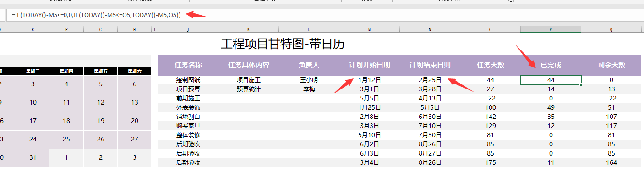The height and width of the screenshot is (173, 644).
Task: Select the 项目施工 content cell
Action: 249,80
